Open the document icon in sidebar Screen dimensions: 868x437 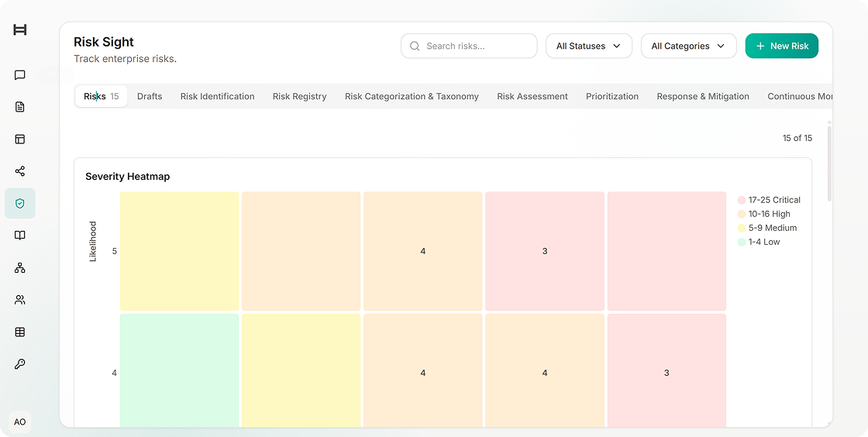coord(20,108)
